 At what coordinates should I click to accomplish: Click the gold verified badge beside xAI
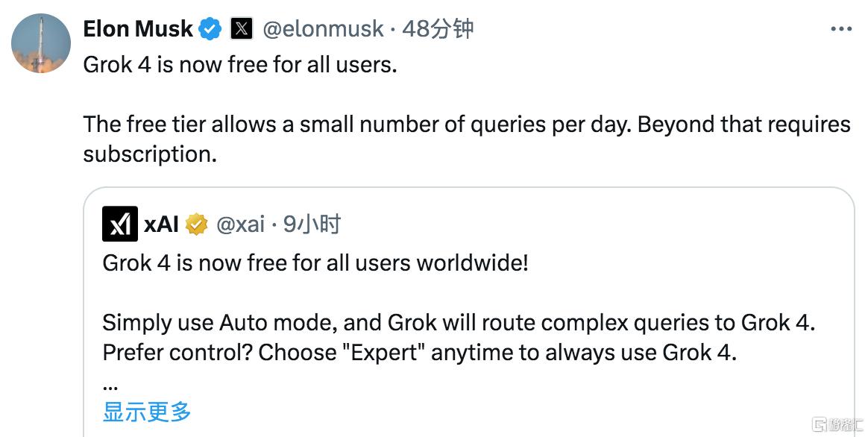(x=196, y=224)
